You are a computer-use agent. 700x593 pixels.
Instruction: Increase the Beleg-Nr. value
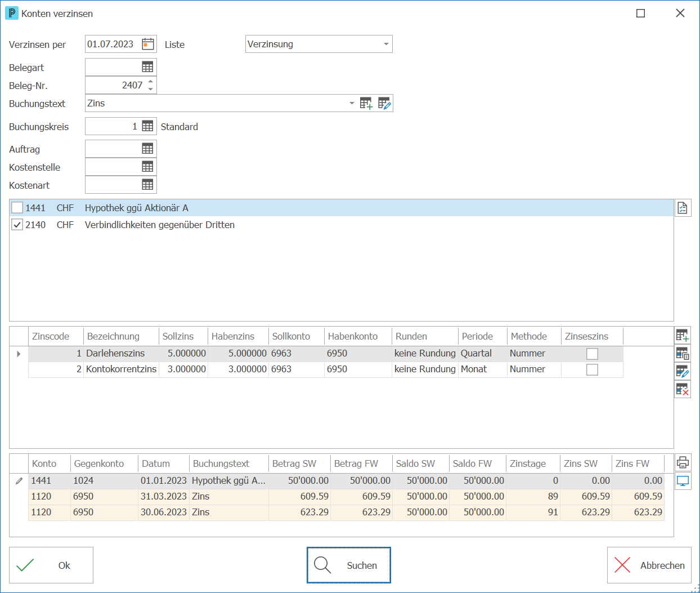pos(151,82)
